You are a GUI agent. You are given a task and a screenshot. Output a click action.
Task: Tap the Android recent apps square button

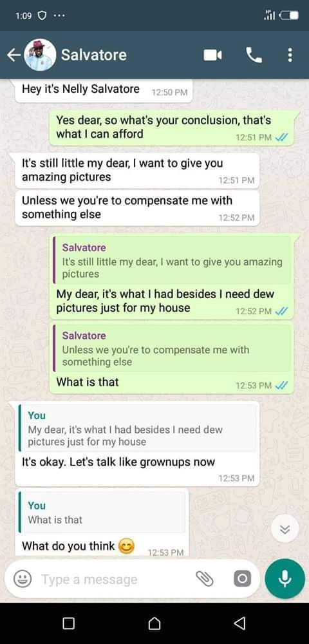pos(69,623)
